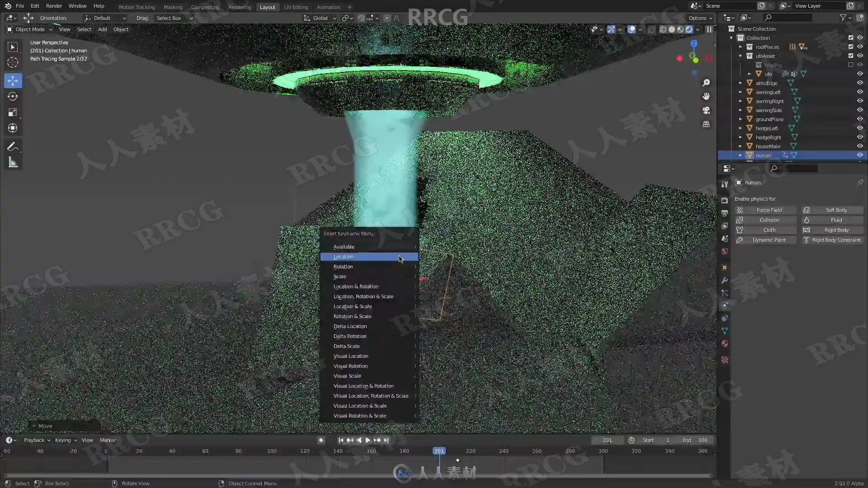
Task: Click the End frame field
Action: click(696, 440)
